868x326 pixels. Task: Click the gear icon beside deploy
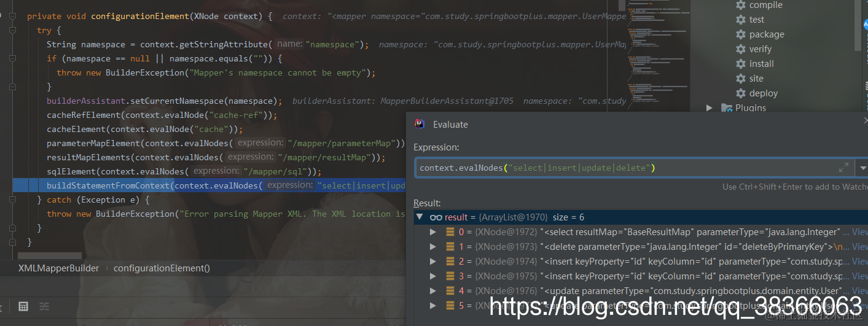click(x=741, y=93)
